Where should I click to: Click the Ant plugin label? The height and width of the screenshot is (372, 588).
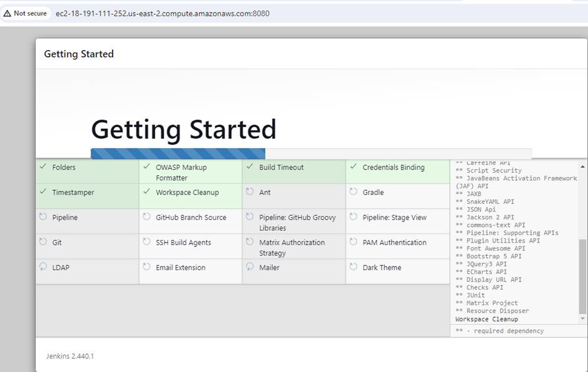[265, 193]
